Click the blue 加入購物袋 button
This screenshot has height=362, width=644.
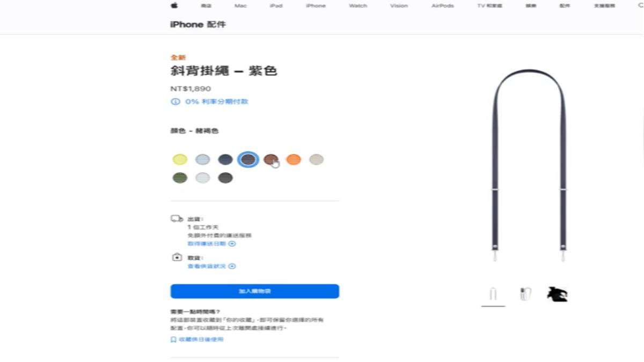(255, 291)
